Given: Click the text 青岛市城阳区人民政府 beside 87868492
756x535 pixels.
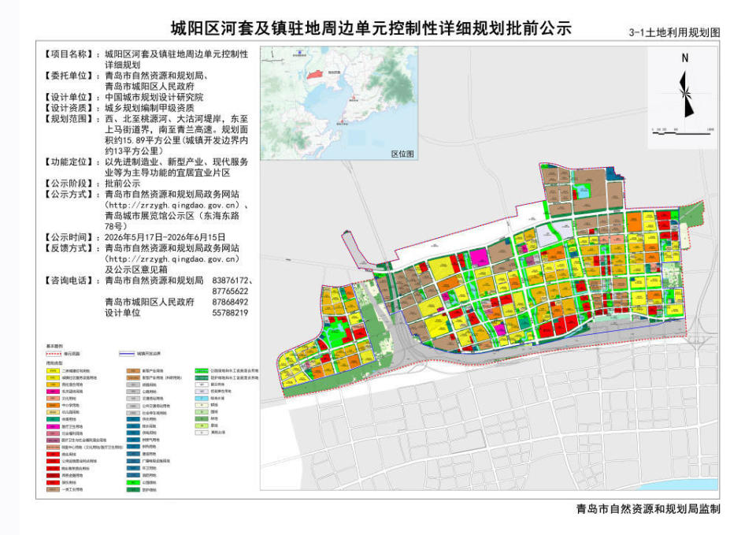Looking at the screenshot, I should point(150,302).
